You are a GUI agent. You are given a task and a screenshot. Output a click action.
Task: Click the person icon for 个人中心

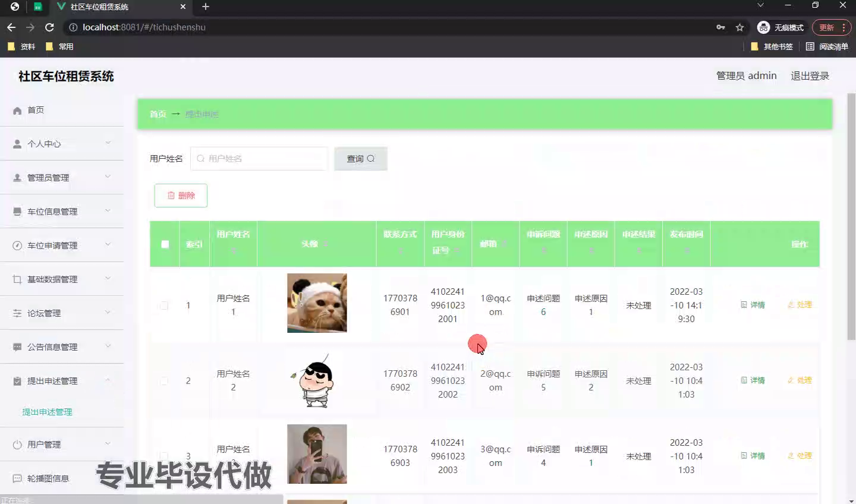click(17, 144)
